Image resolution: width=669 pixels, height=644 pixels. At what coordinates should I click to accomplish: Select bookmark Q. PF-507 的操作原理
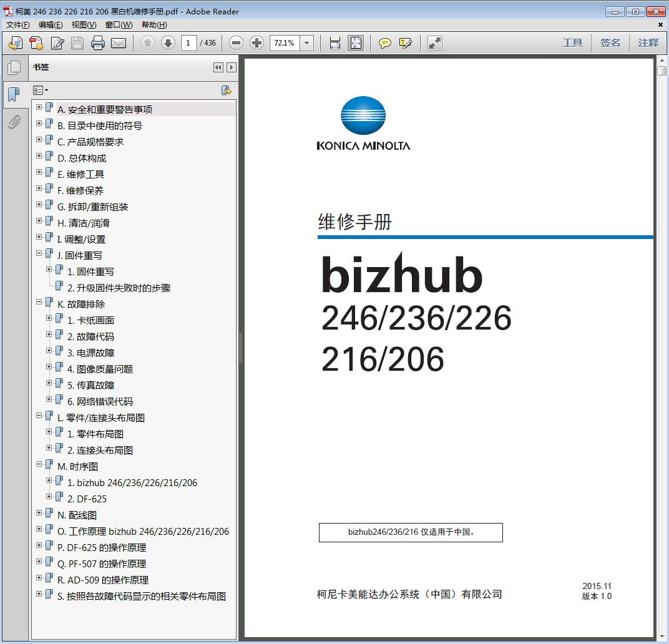click(102, 563)
